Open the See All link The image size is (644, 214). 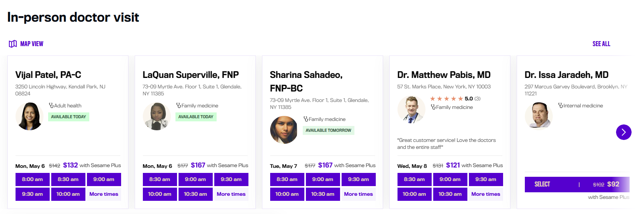coord(601,44)
